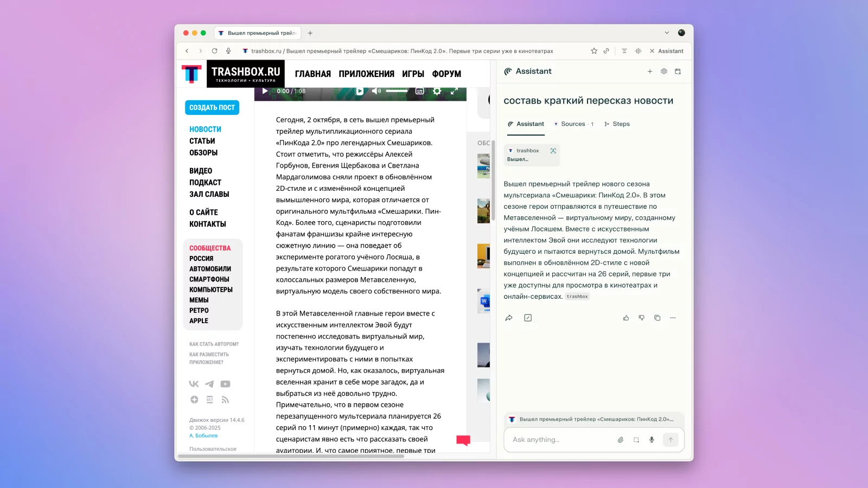This screenshot has height=488, width=868.
Task: Adjust the video volume slider
Action: (x=397, y=91)
